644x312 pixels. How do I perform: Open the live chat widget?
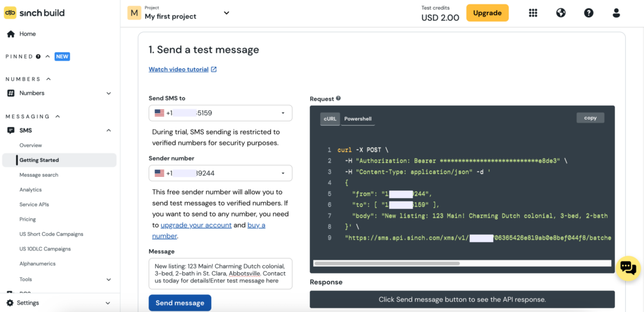628,268
